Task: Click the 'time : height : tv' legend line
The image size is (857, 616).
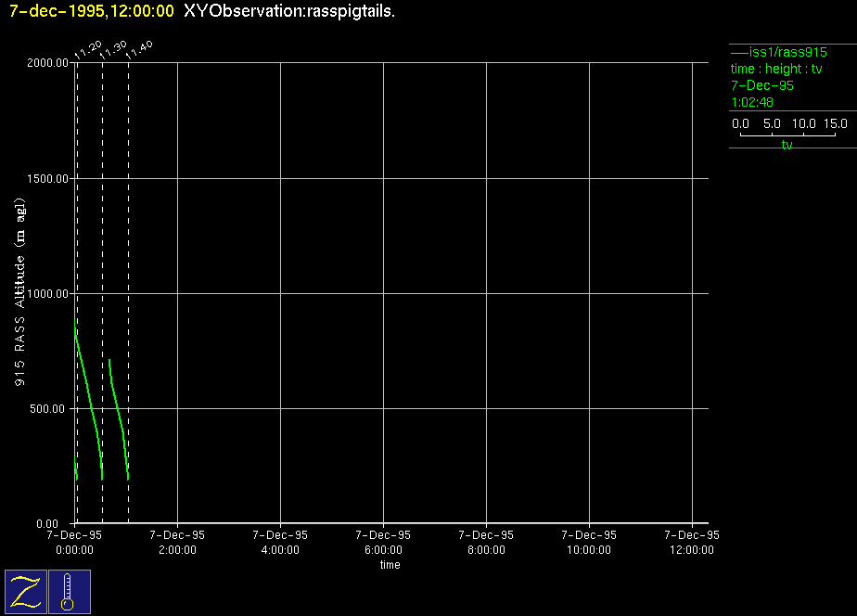Action: [776, 70]
